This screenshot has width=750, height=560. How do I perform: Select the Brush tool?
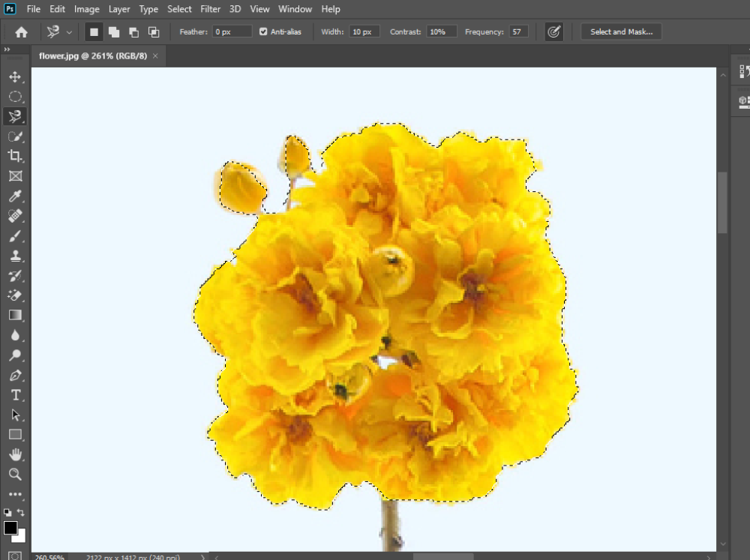(x=15, y=236)
